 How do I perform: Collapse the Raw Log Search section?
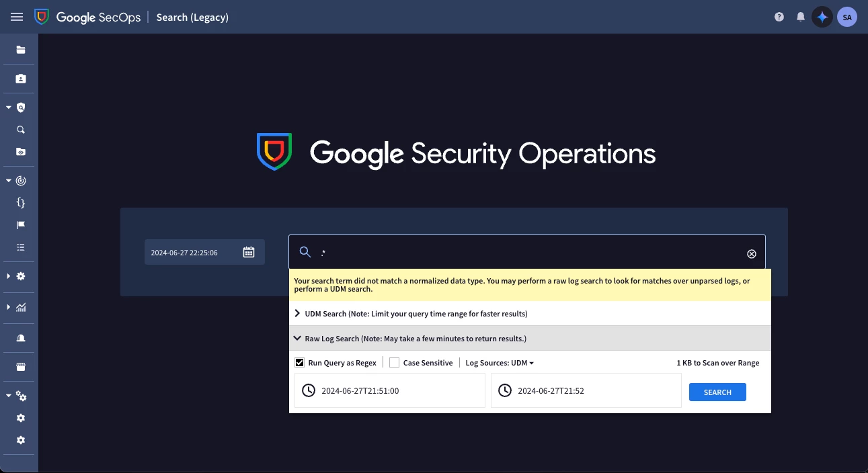(x=530, y=339)
